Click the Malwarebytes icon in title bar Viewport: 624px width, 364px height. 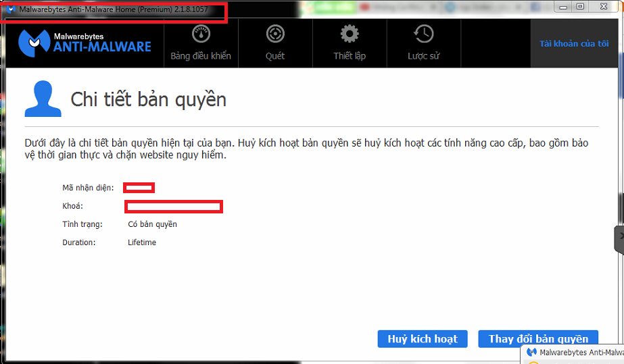tap(11, 9)
